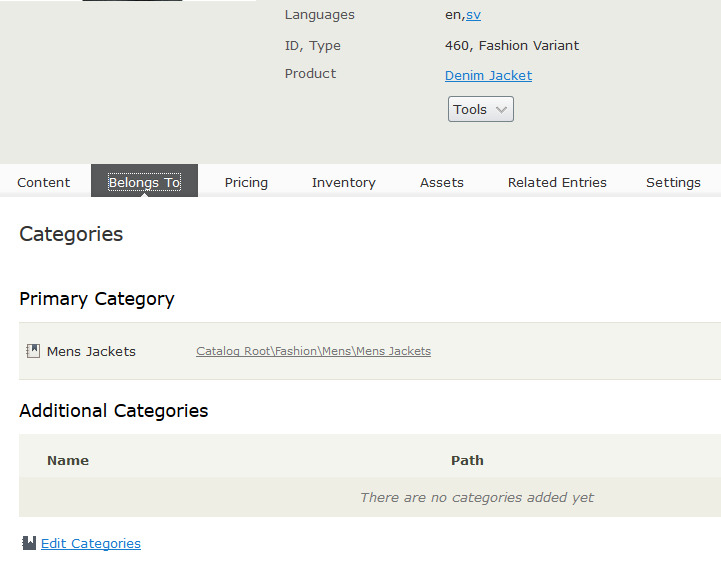
Task: Open the Pricing tab
Action: click(x=246, y=182)
